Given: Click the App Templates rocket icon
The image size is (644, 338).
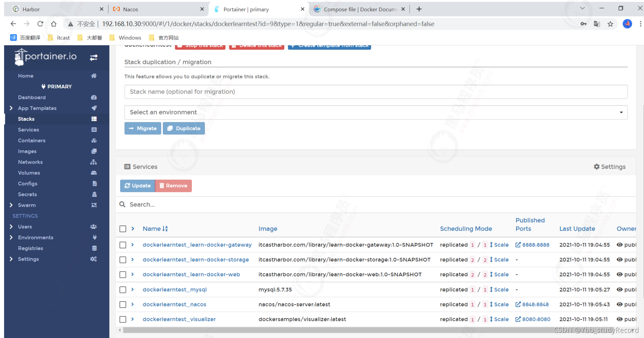Looking at the screenshot, I should (94, 108).
